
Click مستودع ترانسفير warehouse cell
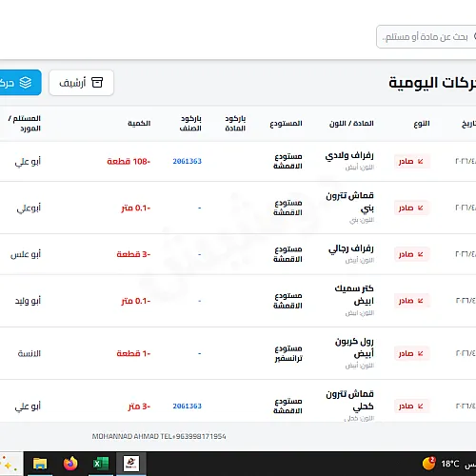point(288,353)
